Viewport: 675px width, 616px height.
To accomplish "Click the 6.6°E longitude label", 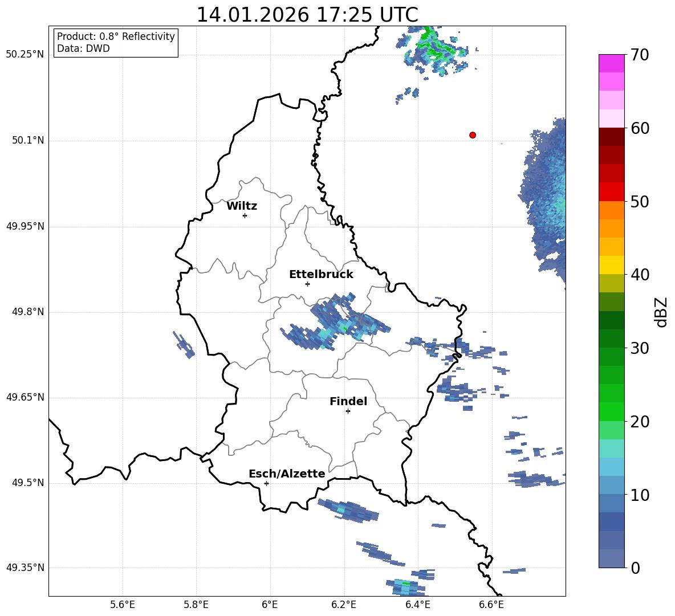I will pyautogui.click(x=491, y=605).
